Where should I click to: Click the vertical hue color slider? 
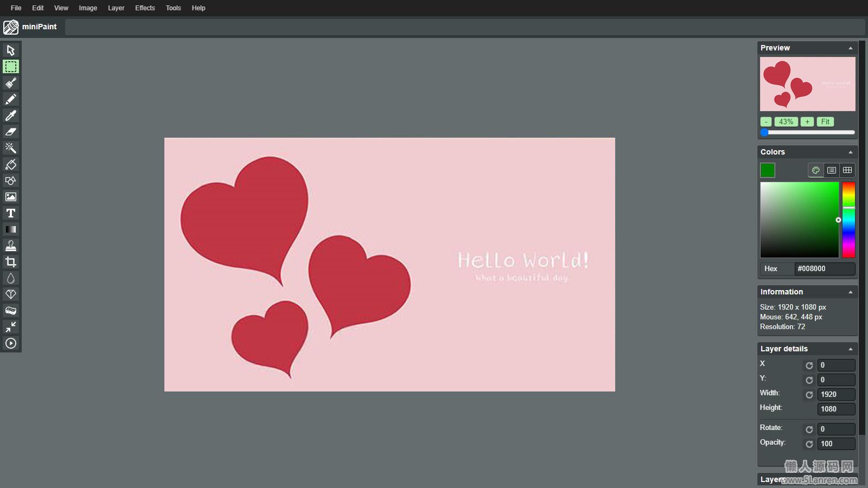click(848, 220)
